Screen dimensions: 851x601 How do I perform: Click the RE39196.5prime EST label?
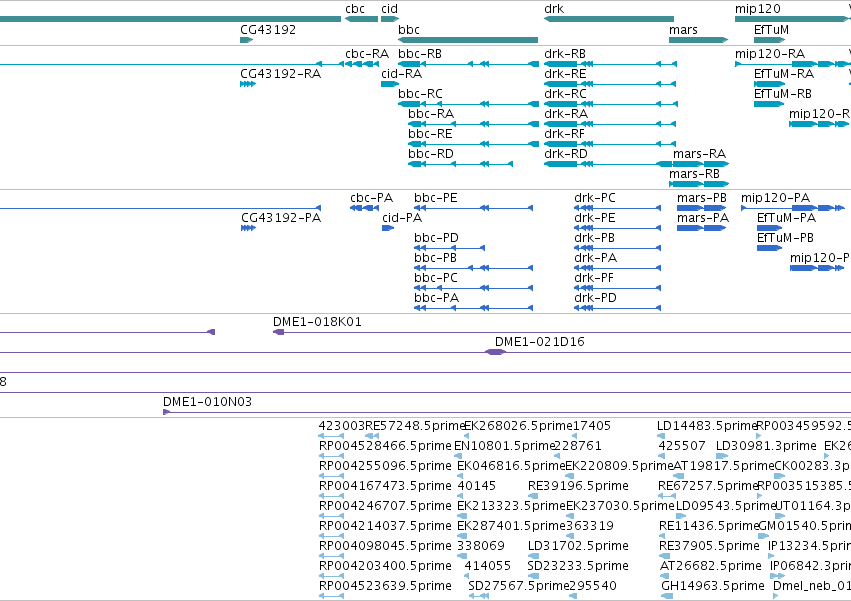tap(578, 486)
